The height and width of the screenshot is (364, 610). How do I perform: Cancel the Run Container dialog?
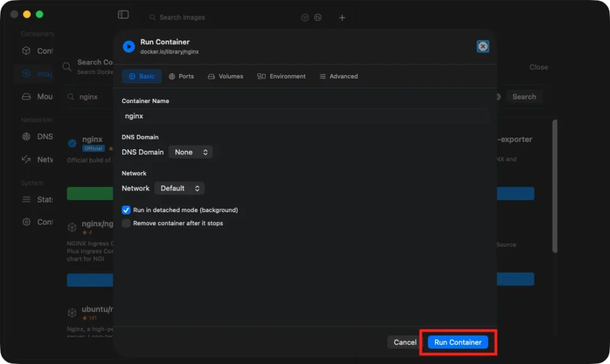404,342
